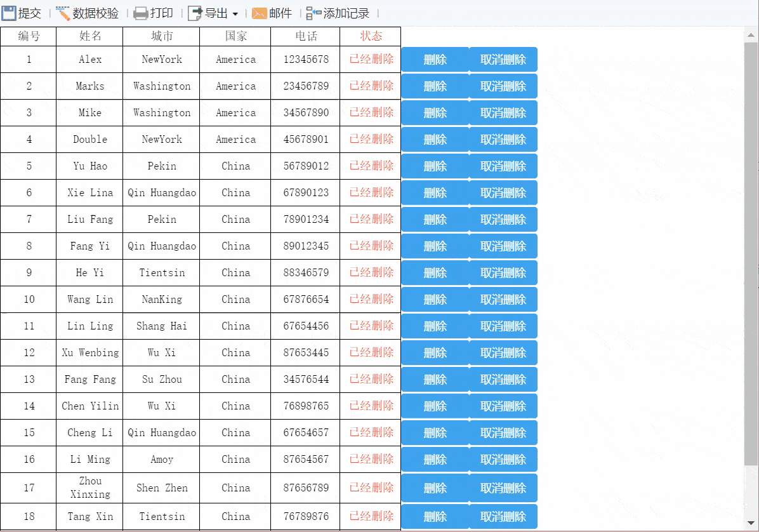This screenshot has width=759, height=532.
Task: Select the 姓名 column header
Action: [89, 36]
